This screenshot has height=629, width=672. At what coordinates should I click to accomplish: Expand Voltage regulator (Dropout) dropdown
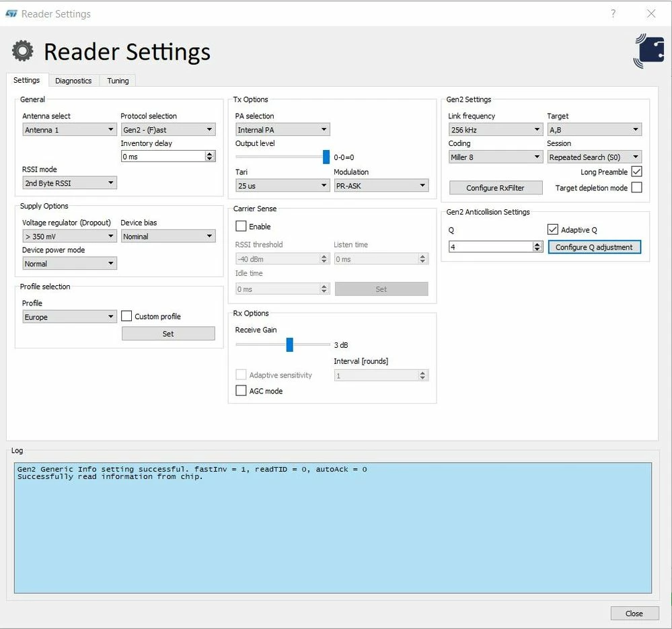pyautogui.click(x=69, y=236)
